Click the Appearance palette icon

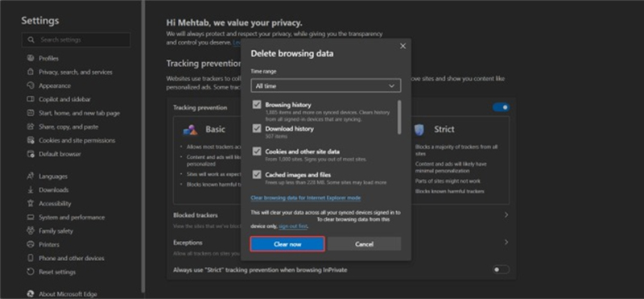coord(31,85)
